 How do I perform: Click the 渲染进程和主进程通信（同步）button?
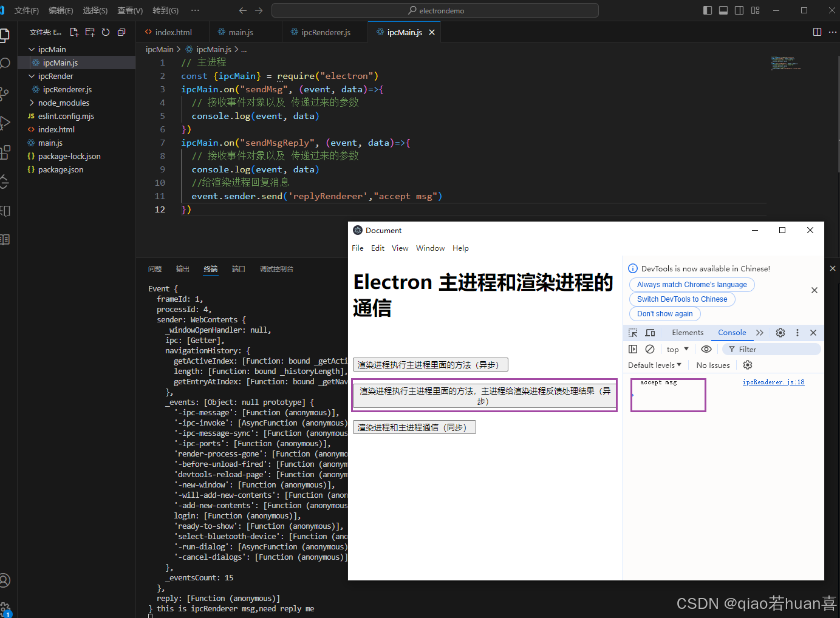coord(414,427)
